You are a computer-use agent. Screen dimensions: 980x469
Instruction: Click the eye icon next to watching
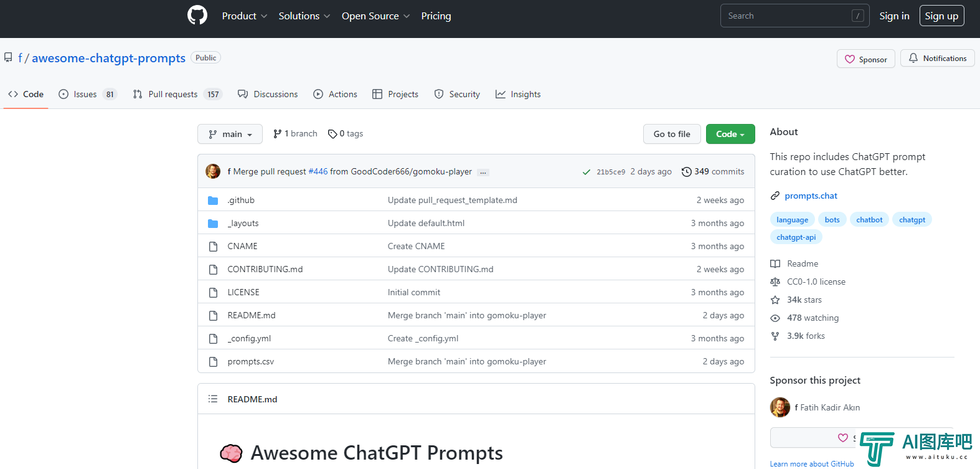point(775,318)
